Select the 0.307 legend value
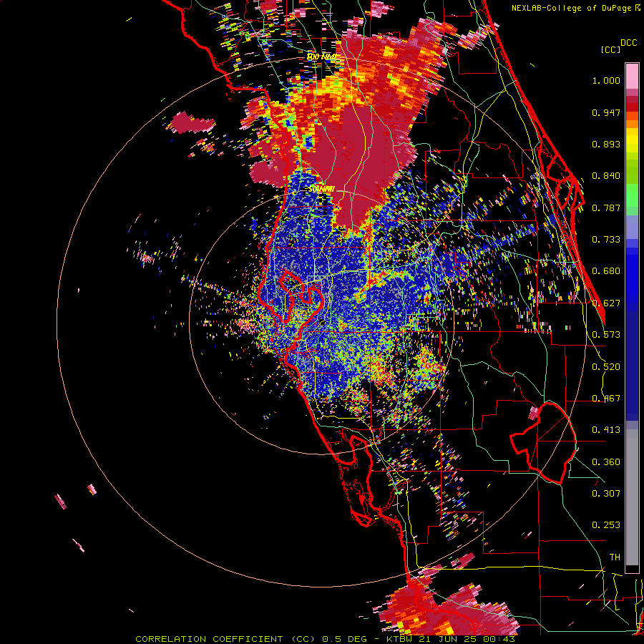This screenshot has width=644, height=644. (x=606, y=494)
